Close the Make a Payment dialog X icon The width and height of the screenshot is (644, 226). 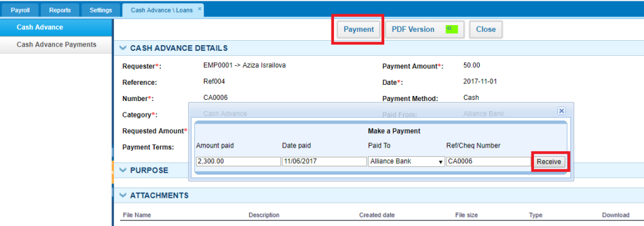tap(562, 110)
